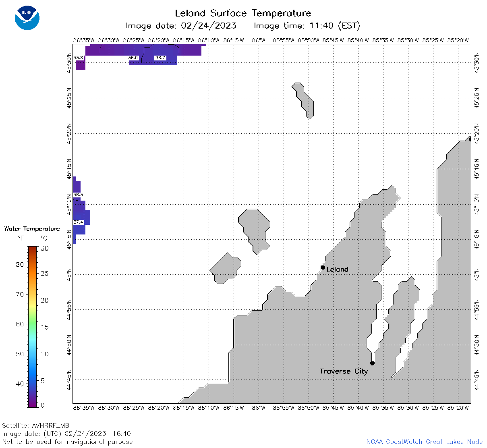The height and width of the screenshot is (448, 487).
Task: Click the 70 °F tick on the color scale
Action: tap(20, 295)
